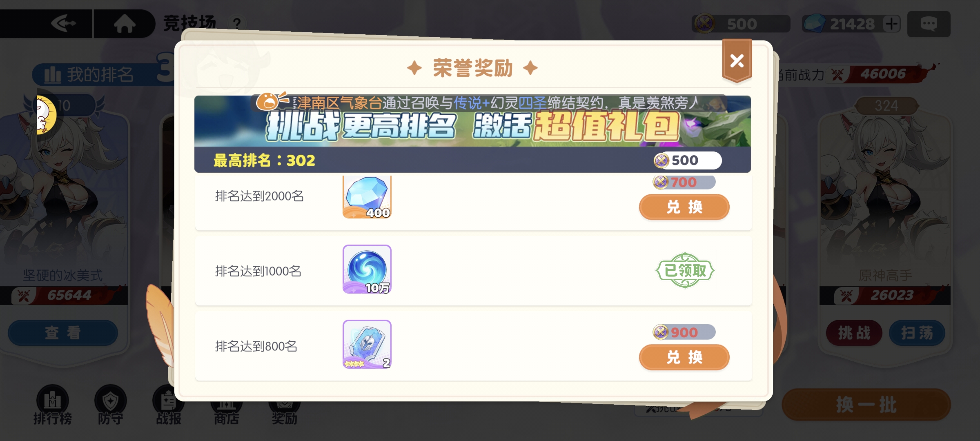This screenshot has height=441, width=980.
Task: Open the arena help question mark
Action: click(x=237, y=23)
